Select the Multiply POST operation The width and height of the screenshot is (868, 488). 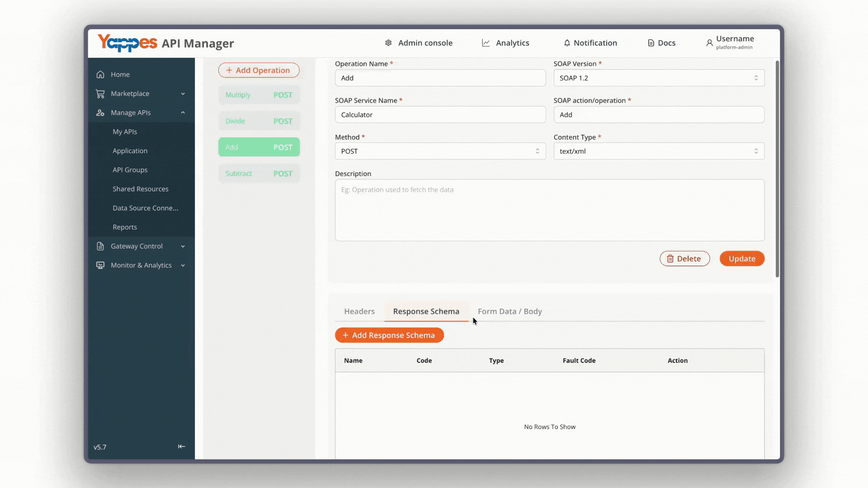tap(259, 95)
